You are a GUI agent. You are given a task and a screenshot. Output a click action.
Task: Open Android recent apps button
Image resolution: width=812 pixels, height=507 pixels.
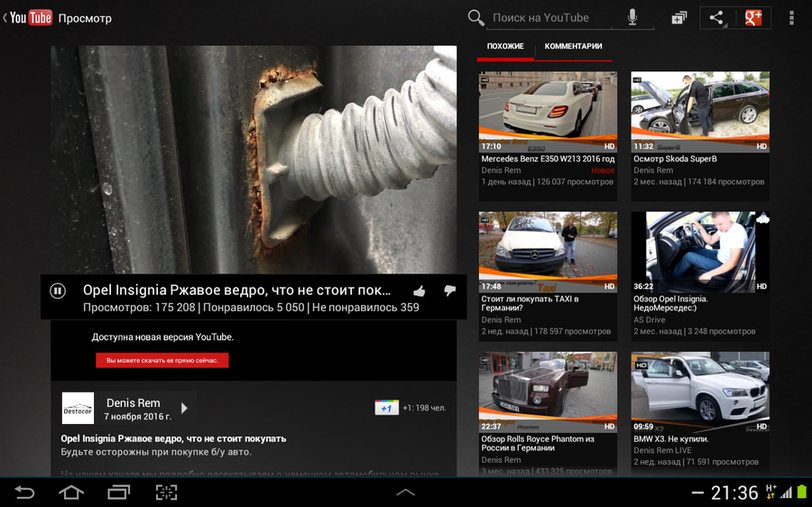(x=119, y=492)
